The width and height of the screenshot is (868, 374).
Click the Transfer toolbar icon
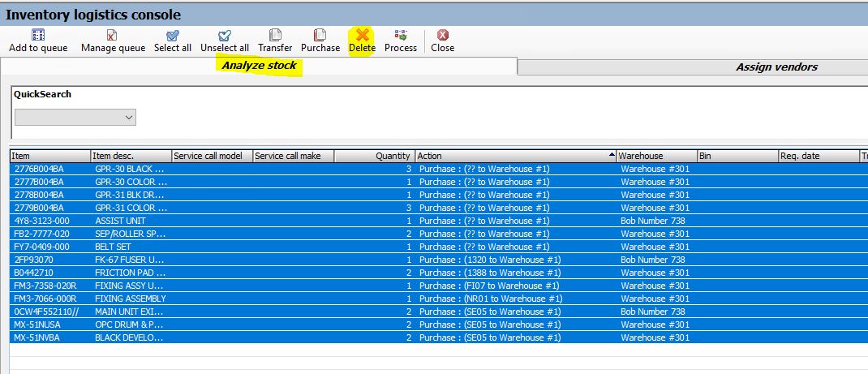tap(275, 36)
